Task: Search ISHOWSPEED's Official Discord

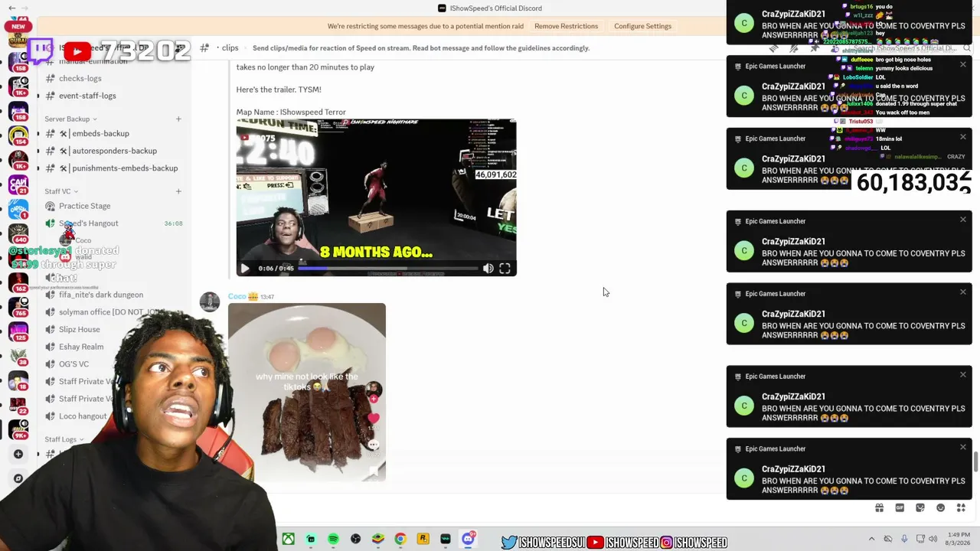Action: 910,48
